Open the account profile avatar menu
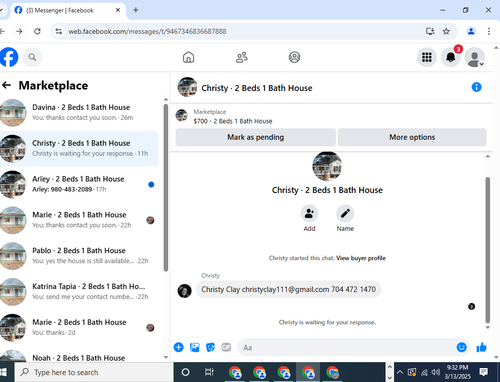 tap(475, 57)
